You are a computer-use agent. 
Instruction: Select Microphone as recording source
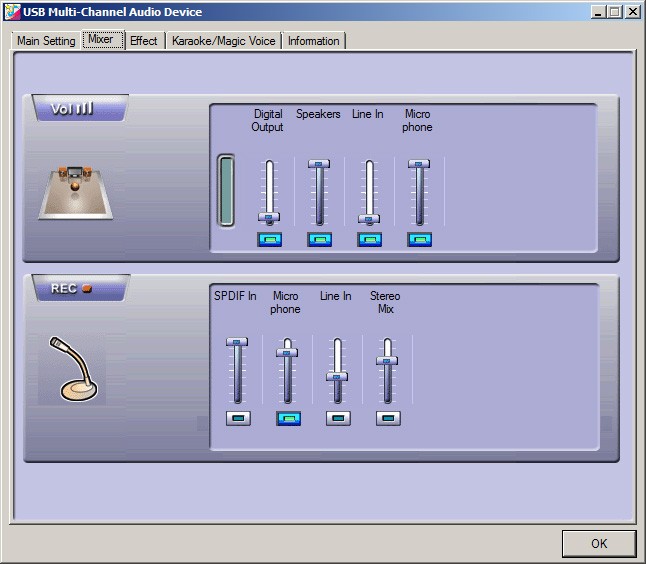[x=288, y=418]
